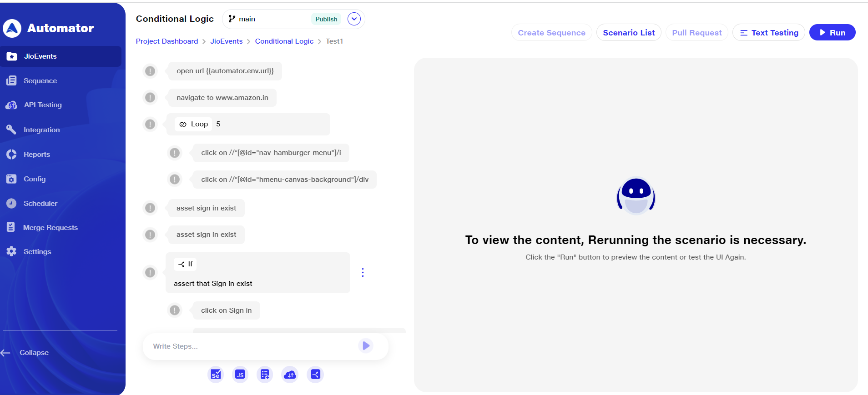The height and width of the screenshot is (395, 868).
Task: Open Conditional Logic breadcrumb link
Action: (284, 41)
